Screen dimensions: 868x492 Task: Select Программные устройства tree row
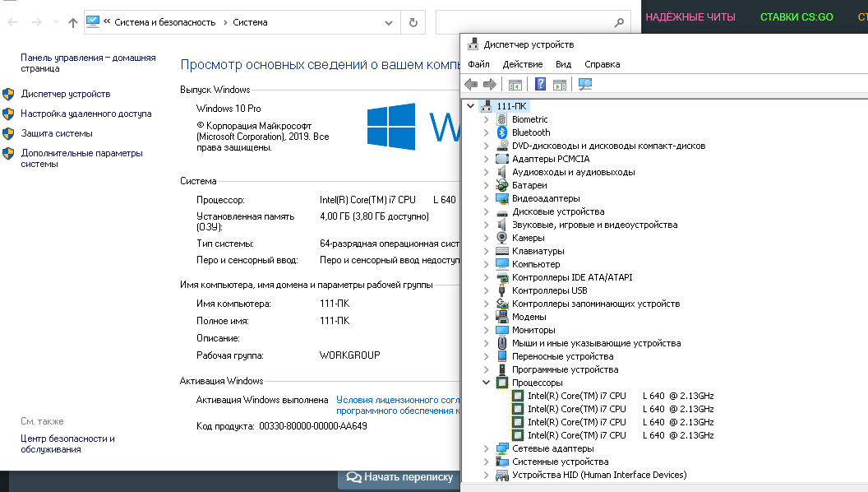565,369
